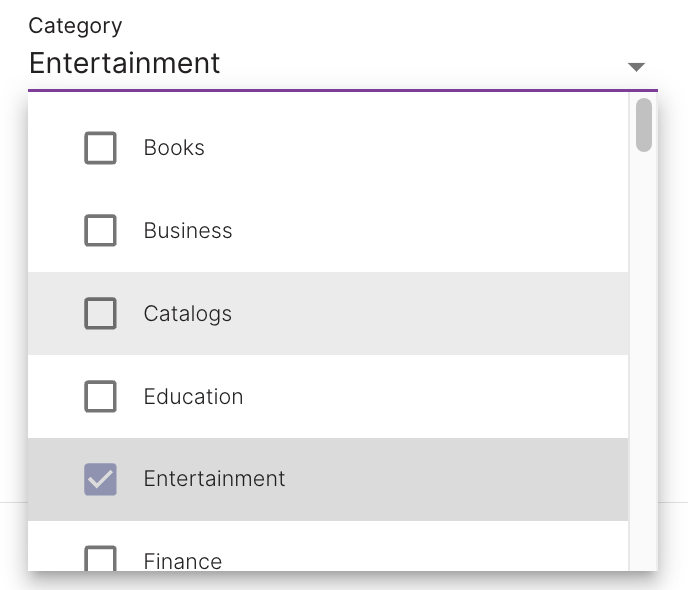Click highlighted Entertainment row's right side
This screenshot has width=688, height=590.
pos(456,479)
